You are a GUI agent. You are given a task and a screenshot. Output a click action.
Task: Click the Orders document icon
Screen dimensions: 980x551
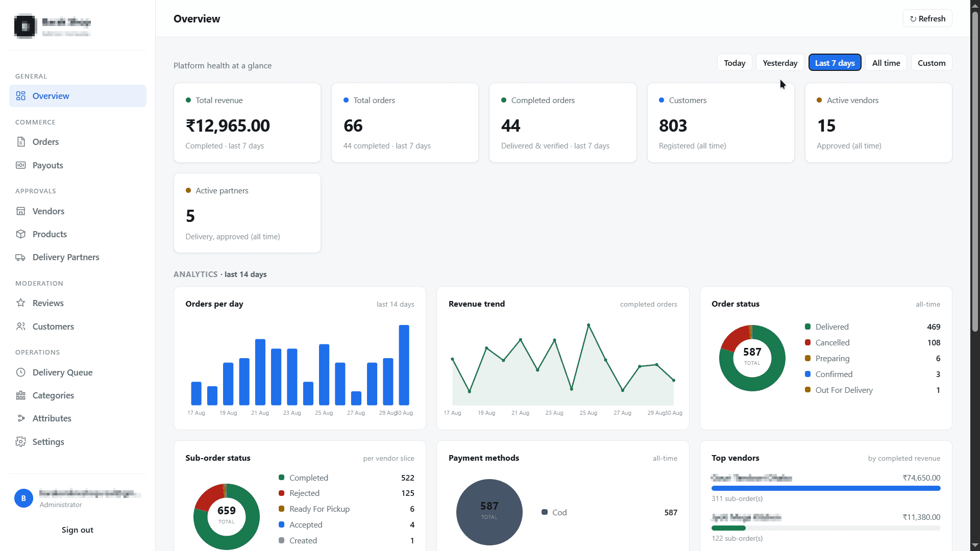point(21,142)
